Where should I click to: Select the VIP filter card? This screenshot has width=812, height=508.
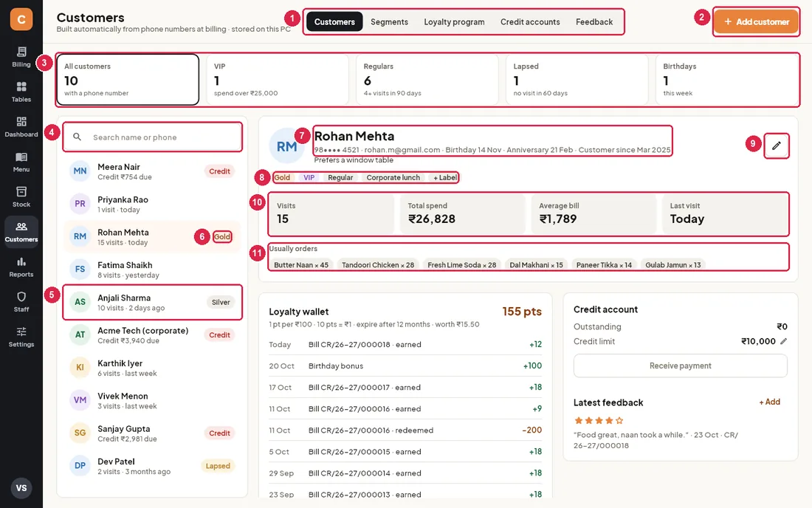(x=277, y=80)
